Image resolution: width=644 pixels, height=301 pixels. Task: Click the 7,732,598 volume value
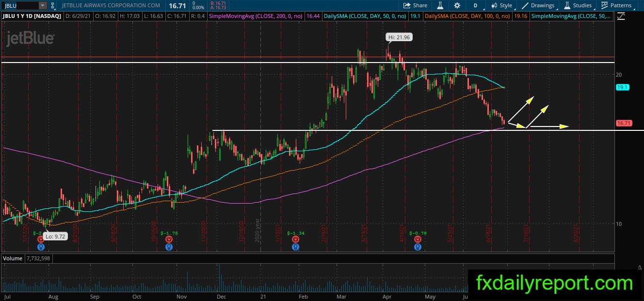click(38, 258)
